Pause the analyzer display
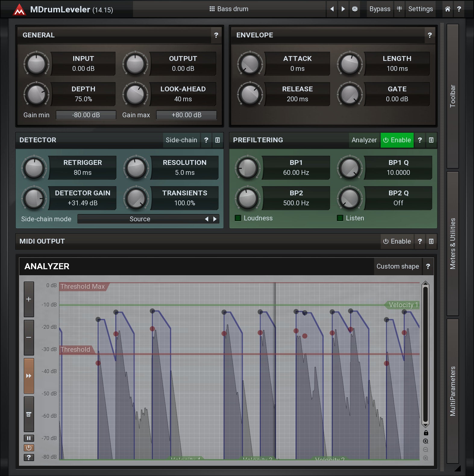This screenshot has height=476, width=474. click(29, 438)
